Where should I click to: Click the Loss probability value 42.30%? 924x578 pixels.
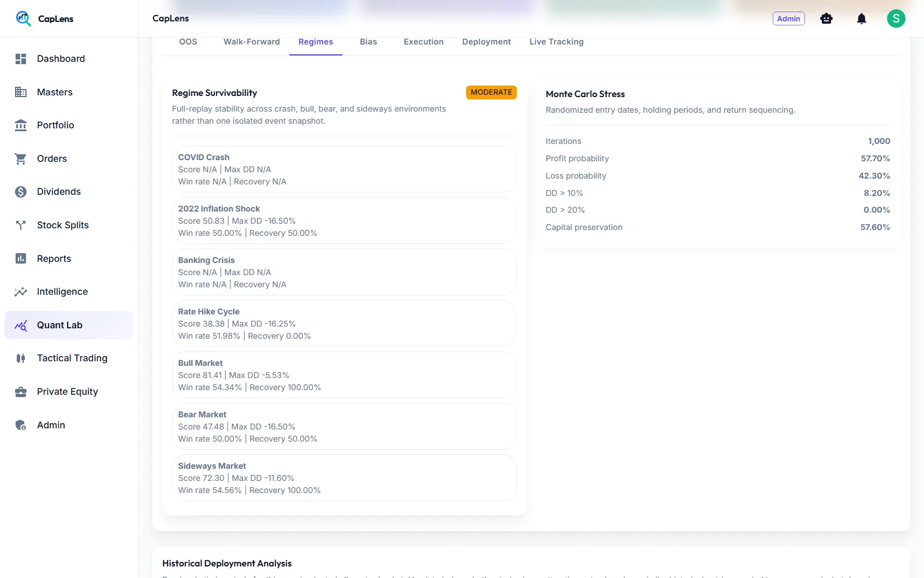874,176
